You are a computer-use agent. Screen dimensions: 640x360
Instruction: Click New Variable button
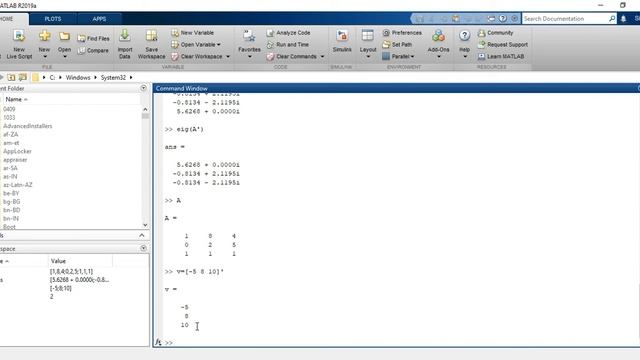193,33
